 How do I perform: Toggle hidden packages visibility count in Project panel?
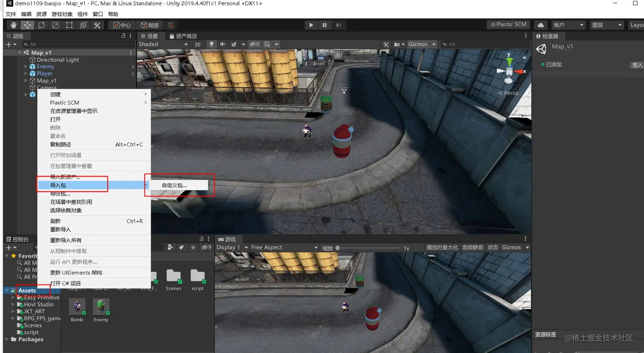207,247
